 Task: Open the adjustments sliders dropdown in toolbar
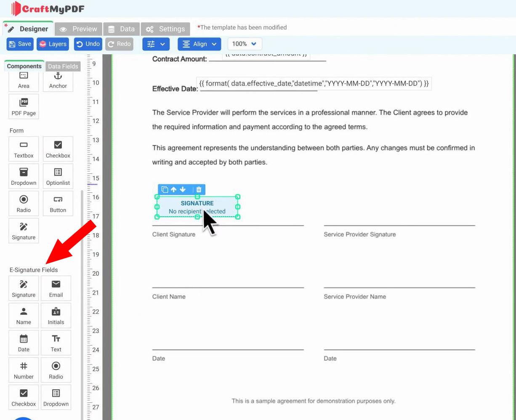(156, 44)
